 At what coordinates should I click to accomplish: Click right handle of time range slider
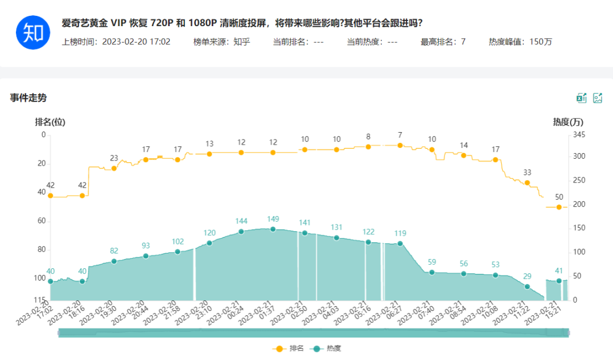click(x=568, y=332)
